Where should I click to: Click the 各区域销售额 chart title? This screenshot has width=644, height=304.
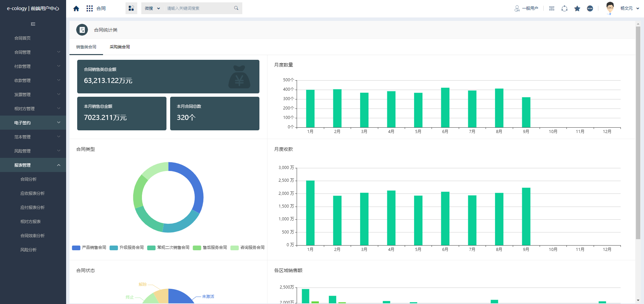point(288,270)
